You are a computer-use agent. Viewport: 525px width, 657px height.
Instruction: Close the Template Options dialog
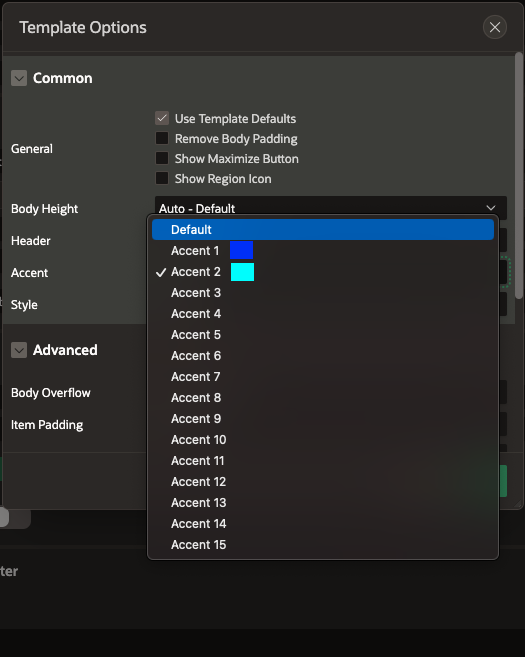(x=495, y=27)
